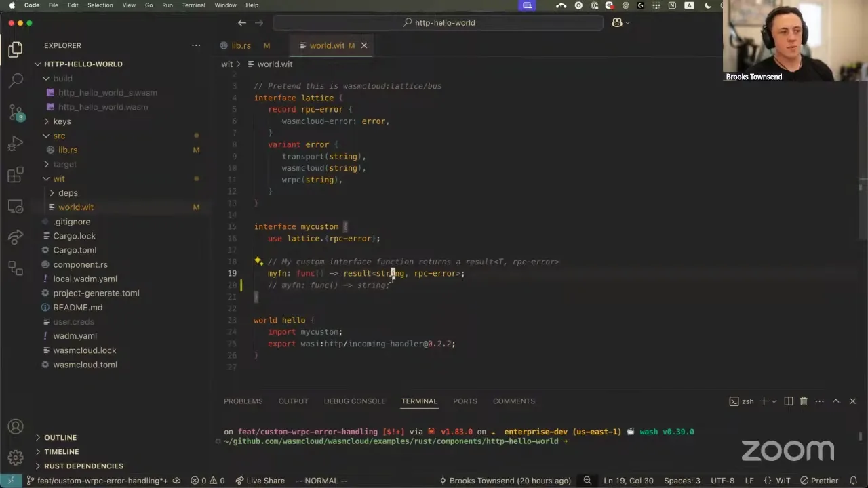Split the terminal panel

(x=789, y=401)
